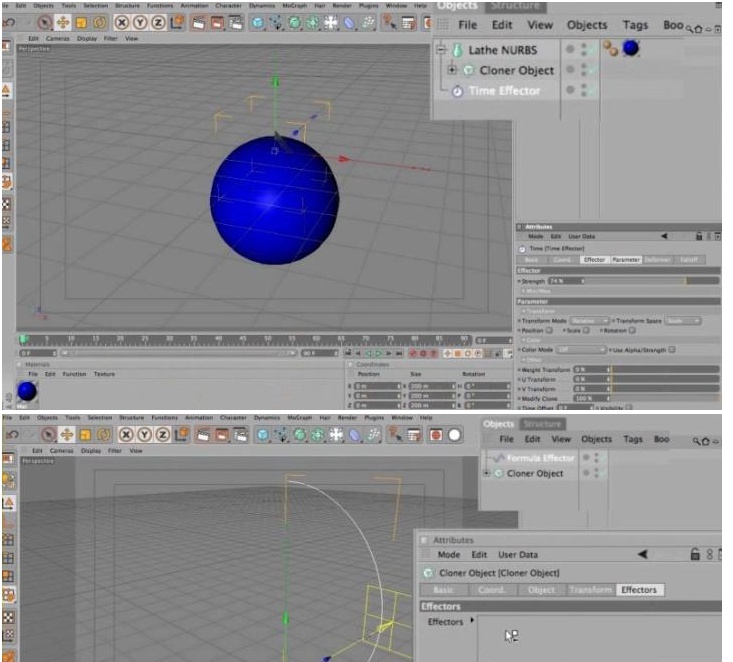
Task: Open Cameras menu in top viewport
Action: click(58, 39)
